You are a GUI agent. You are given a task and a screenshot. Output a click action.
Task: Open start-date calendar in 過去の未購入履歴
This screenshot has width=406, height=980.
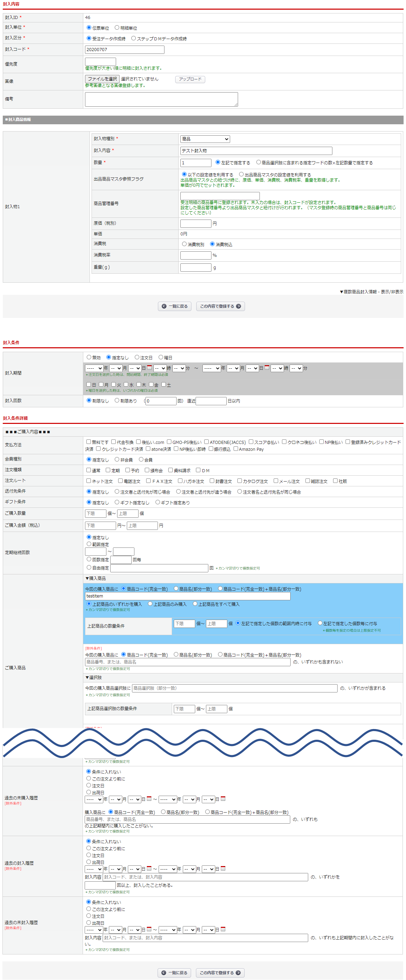[149, 798]
